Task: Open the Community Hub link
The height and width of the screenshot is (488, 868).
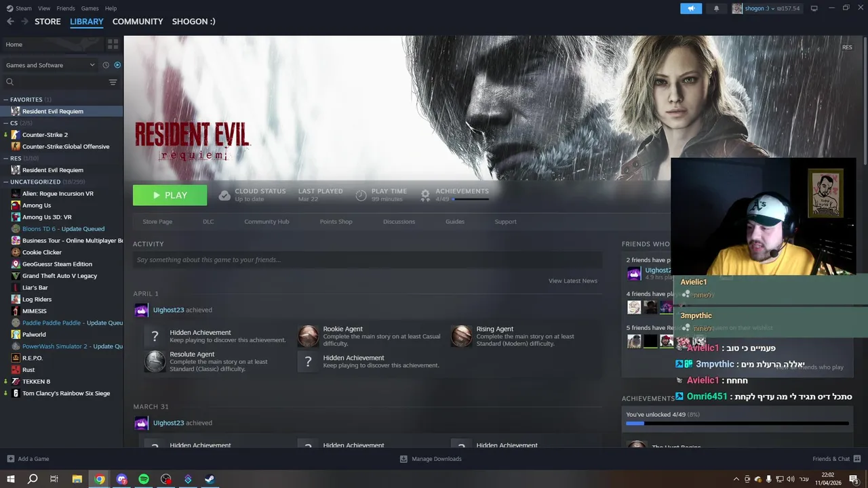Action: 267,222
